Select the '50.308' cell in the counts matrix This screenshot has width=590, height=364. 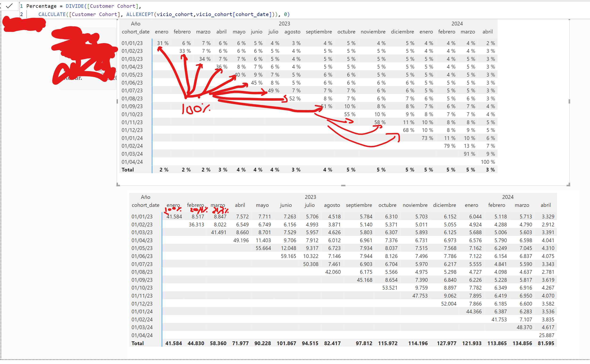coord(310,264)
